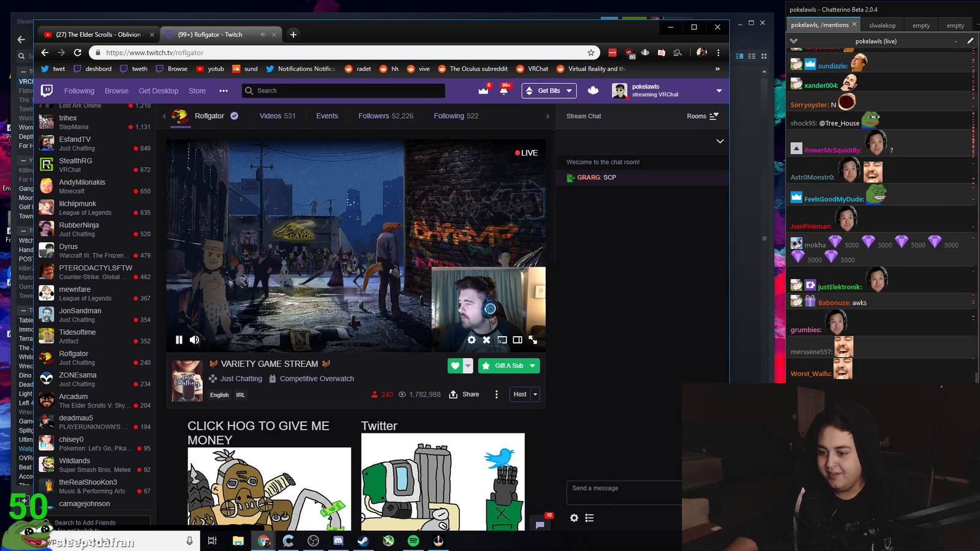Image resolution: width=980 pixels, height=551 pixels.
Task: Click the Chatterino edit pencil icon
Action: tap(970, 41)
